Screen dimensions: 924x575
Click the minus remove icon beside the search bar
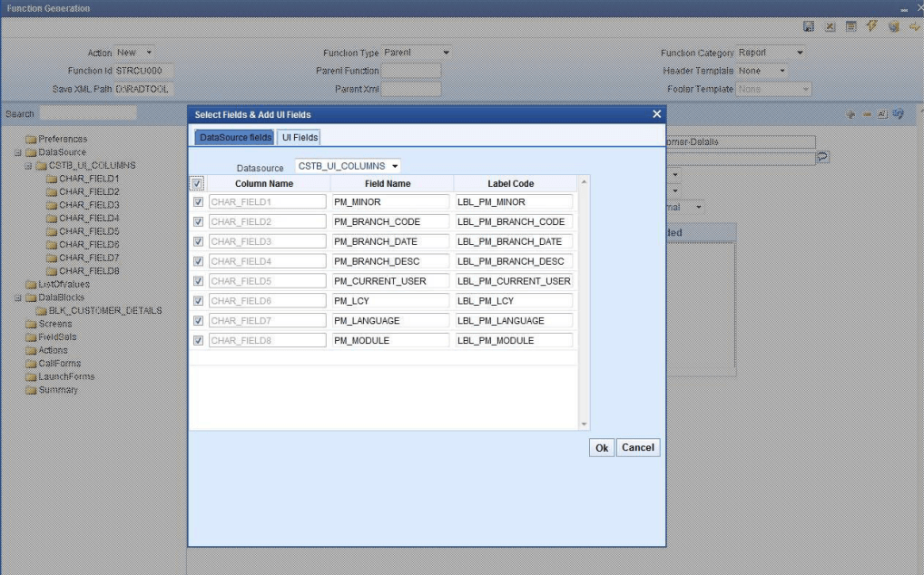867,114
